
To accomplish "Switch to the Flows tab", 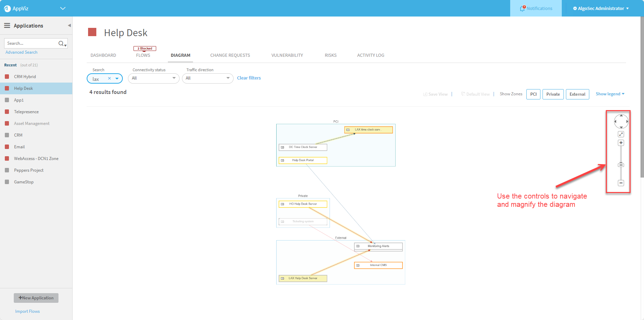I will [143, 55].
